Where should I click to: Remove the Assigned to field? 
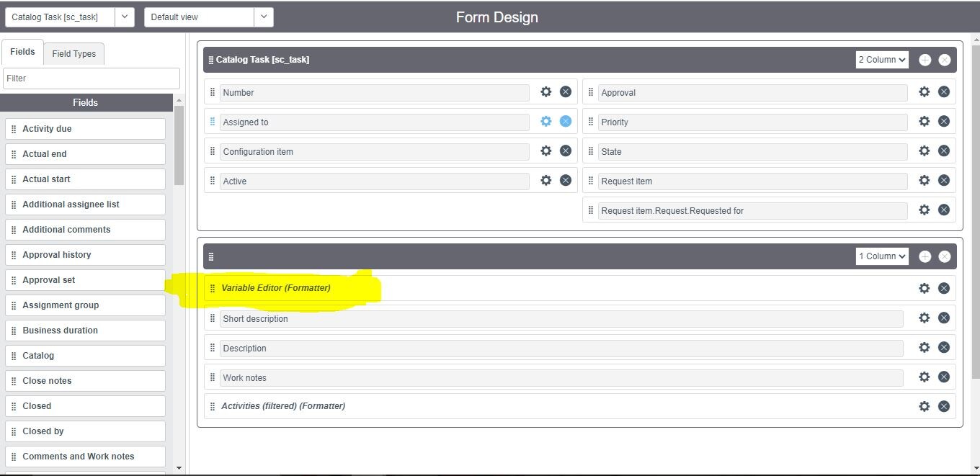coord(566,122)
